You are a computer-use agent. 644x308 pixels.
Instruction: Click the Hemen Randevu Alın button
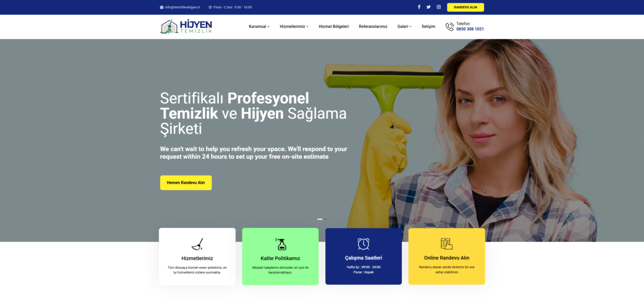point(186,183)
